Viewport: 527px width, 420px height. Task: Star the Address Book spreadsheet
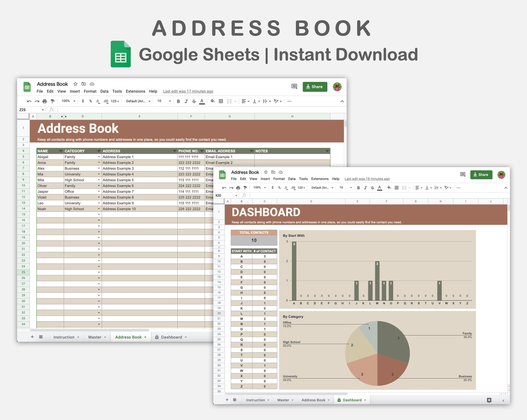[75, 84]
